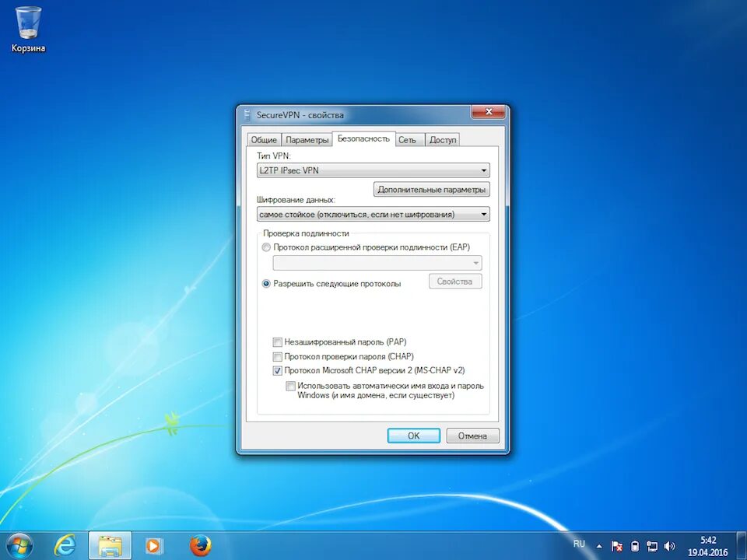Click the Свойства button
The height and width of the screenshot is (560, 747).
coord(455,282)
